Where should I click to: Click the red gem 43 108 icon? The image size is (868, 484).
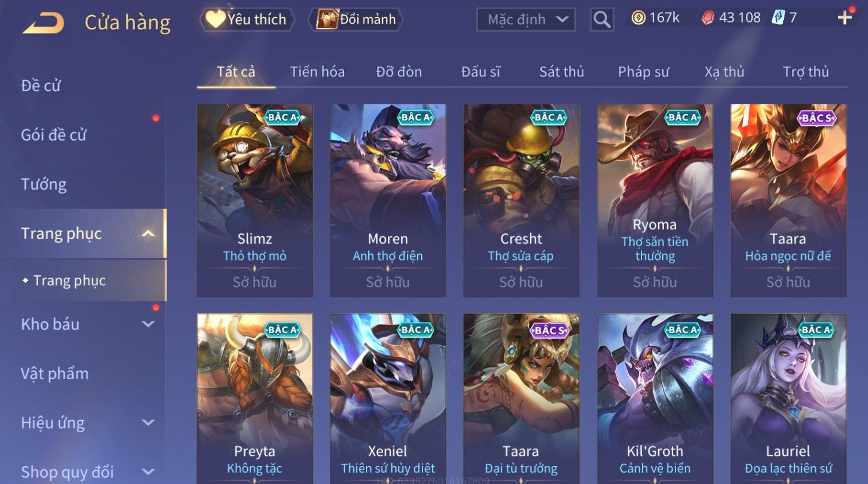tap(707, 18)
